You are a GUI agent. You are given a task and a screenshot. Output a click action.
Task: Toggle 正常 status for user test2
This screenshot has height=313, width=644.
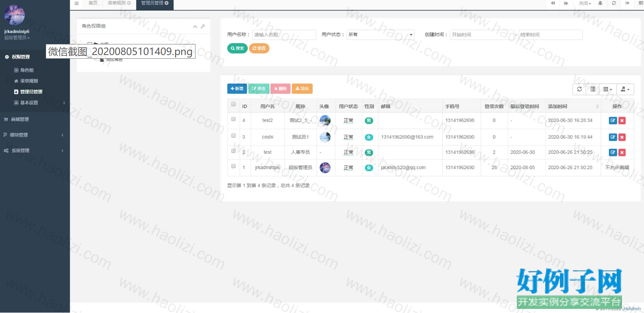click(349, 121)
